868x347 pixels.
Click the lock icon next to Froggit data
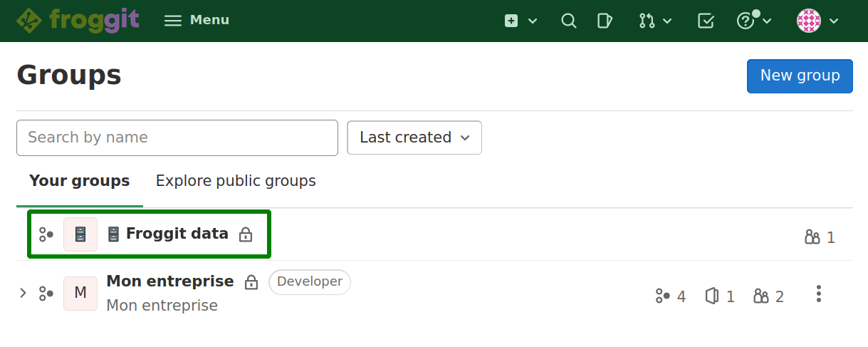click(246, 234)
